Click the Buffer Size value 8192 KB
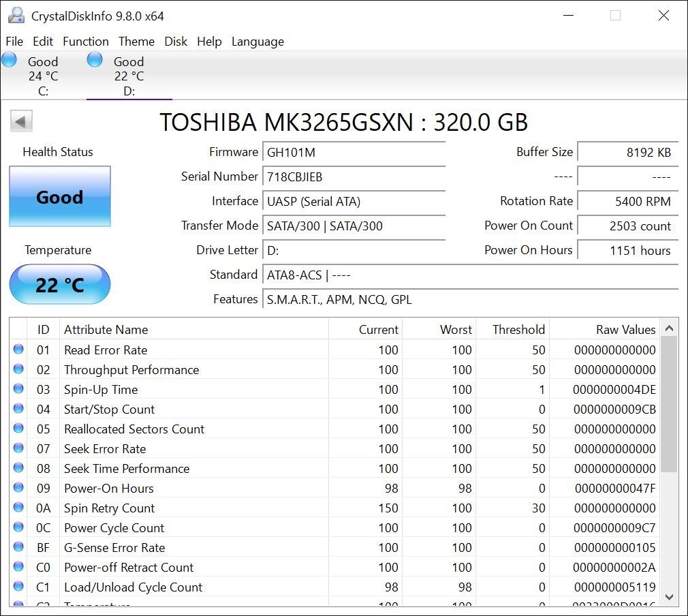Screen dimensions: 688x616 (628, 153)
